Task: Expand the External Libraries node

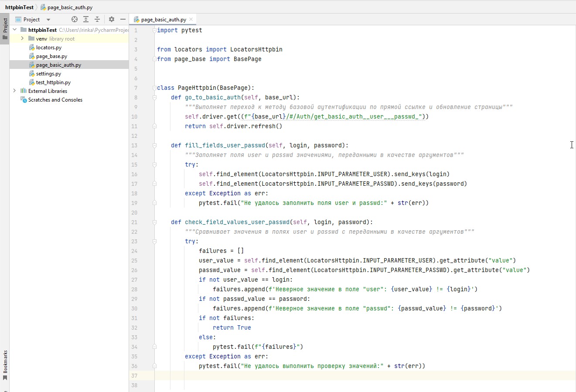Action: (x=15, y=91)
